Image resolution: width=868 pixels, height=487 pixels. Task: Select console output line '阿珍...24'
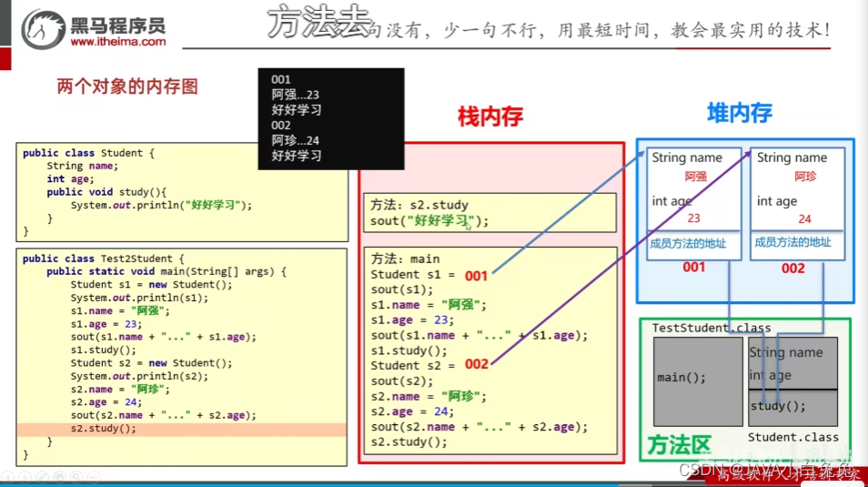(295, 140)
